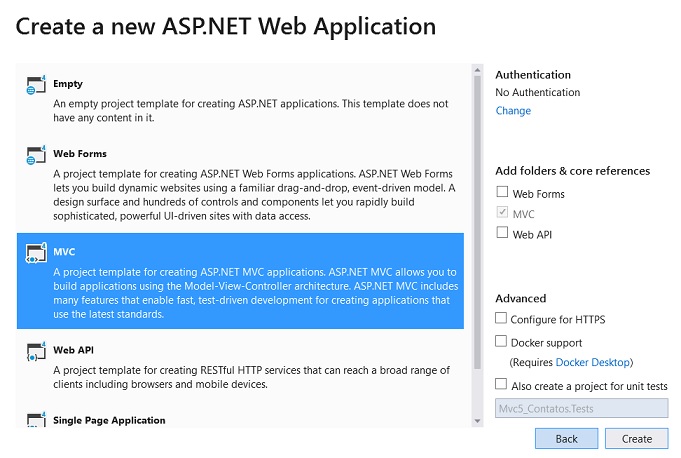Select the Web API template title
Screen dimensions: 681x458
pos(73,350)
